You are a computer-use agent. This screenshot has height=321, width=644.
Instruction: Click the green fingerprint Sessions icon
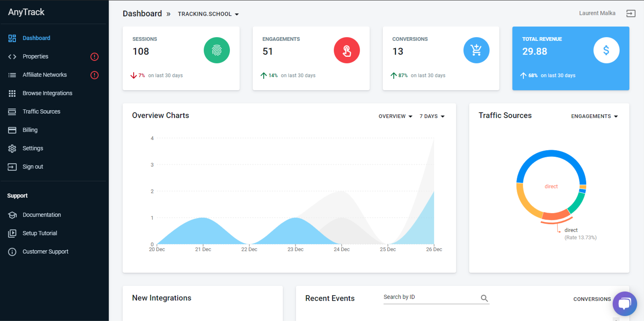pos(217,50)
